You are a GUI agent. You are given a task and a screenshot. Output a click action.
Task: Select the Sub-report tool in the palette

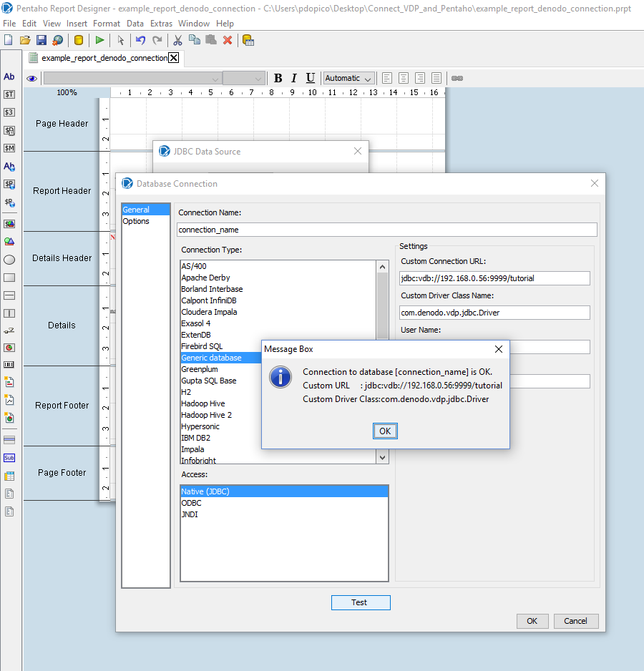click(x=9, y=458)
